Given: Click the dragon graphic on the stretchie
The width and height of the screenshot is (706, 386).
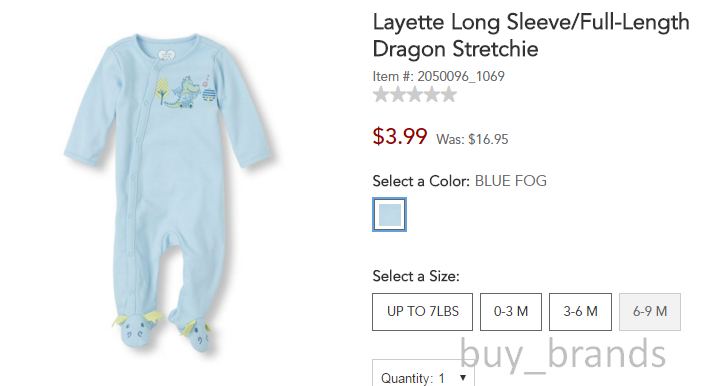Looking at the screenshot, I should pyautogui.click(x=183, y=92).
